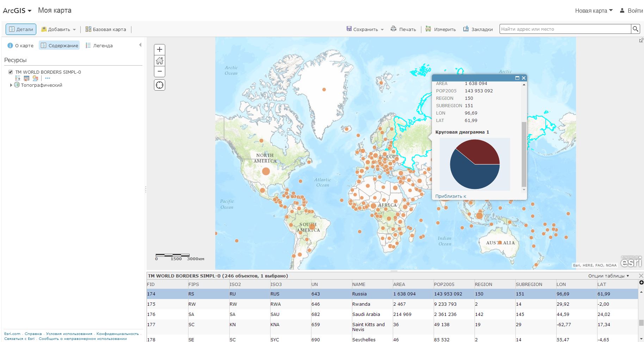Open the Добавить dropdown
The width and height of the screenshot is (644, 342).
58,29
